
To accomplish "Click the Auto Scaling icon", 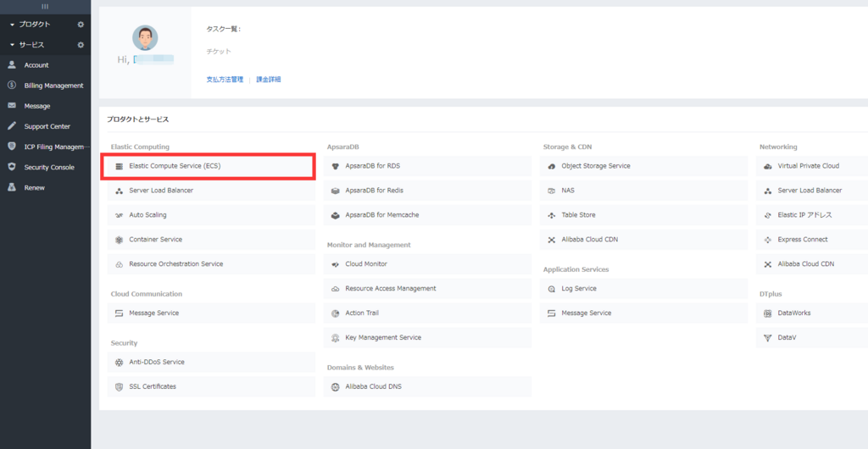I will coord(119,215).
